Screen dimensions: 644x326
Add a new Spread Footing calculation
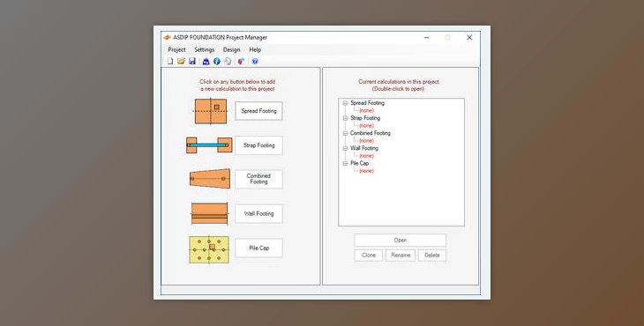[x=258, y=111]
